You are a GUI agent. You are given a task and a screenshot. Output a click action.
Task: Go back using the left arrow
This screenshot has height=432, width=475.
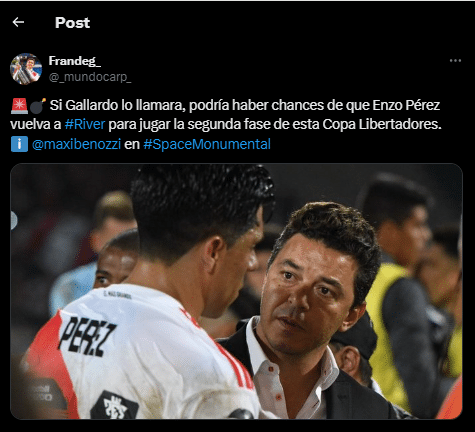tap(18, 22)
